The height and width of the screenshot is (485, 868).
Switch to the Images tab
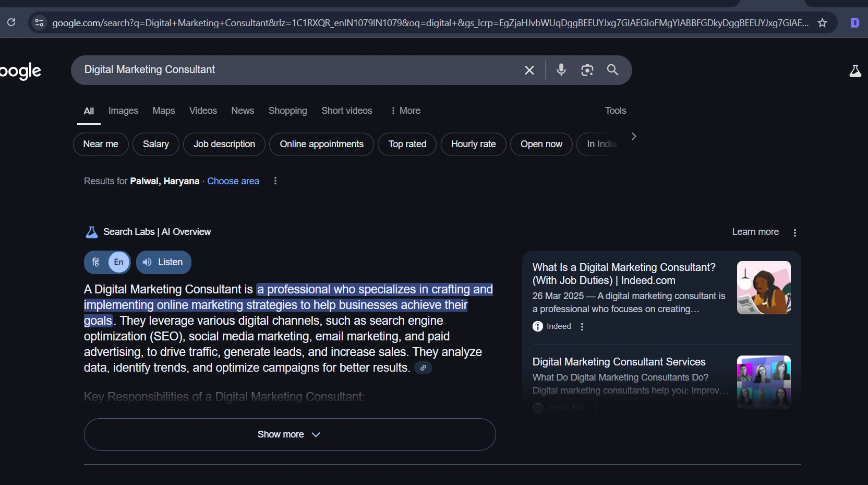tap(123, 111)
